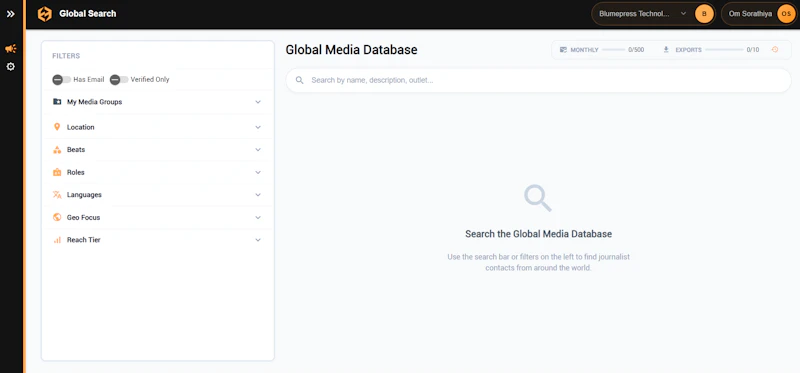800x373 pixels.
Task: Click the orange B organization avatar
Action: [705, 14]
